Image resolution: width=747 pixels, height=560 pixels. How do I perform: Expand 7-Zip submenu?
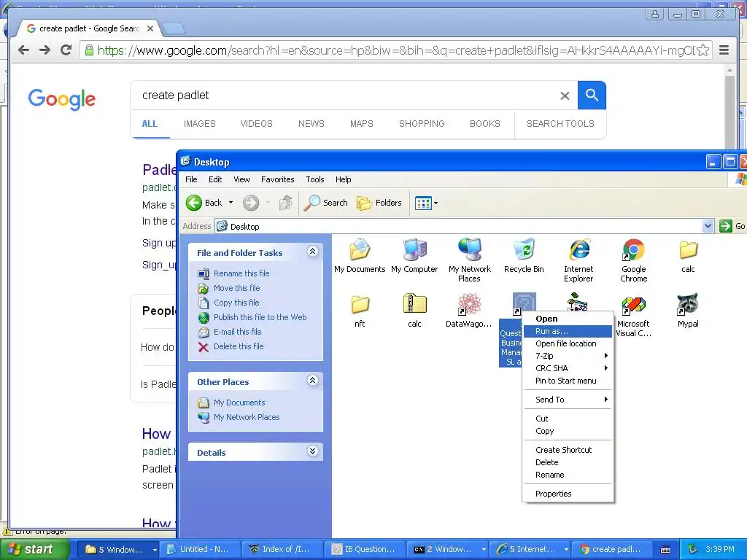pyautogui.click(x=568, y=356)
